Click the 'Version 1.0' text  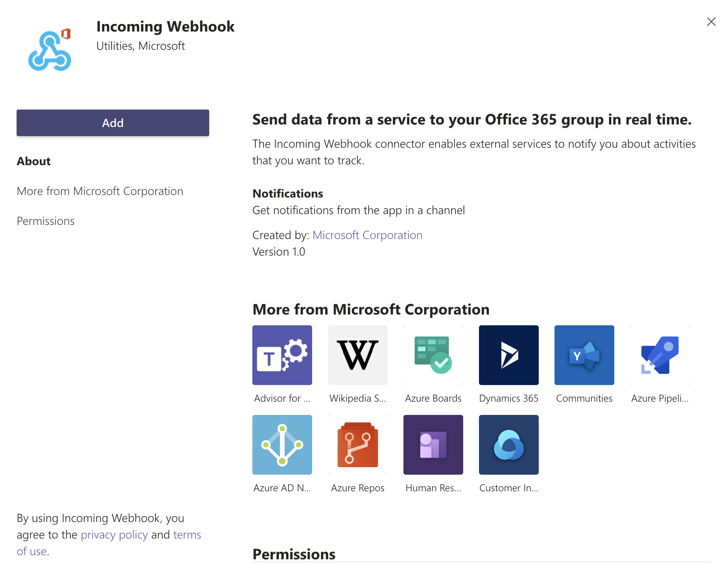tap(279, 252)
